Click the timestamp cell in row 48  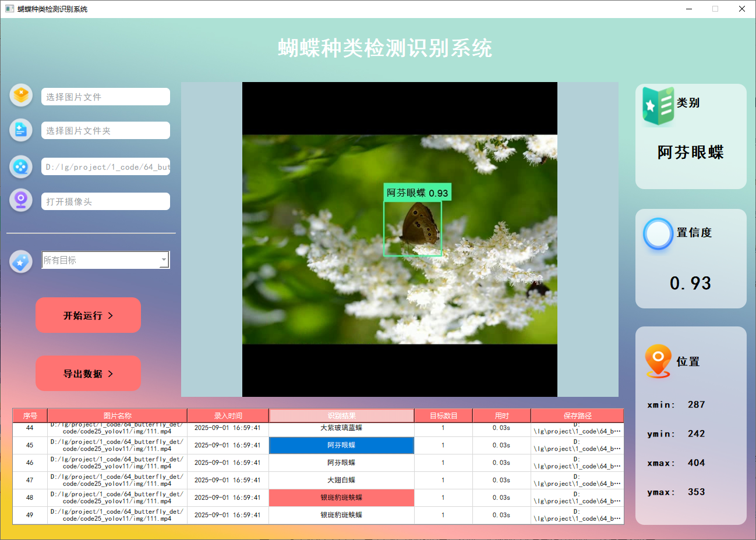click(x=228, y=498)
